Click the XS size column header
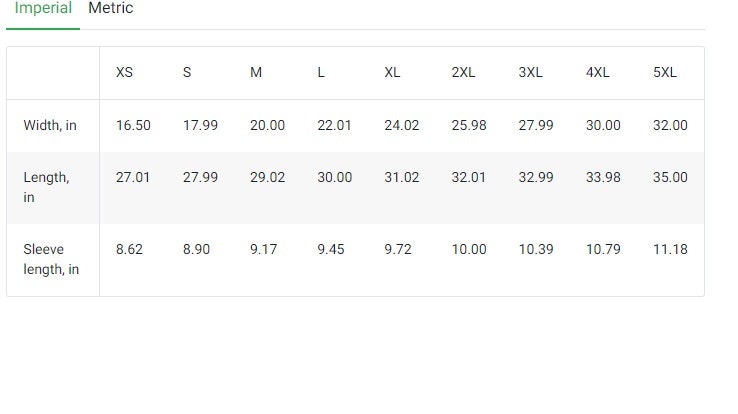Viewport: 738px width, 414px height. (x=124, y=72)
